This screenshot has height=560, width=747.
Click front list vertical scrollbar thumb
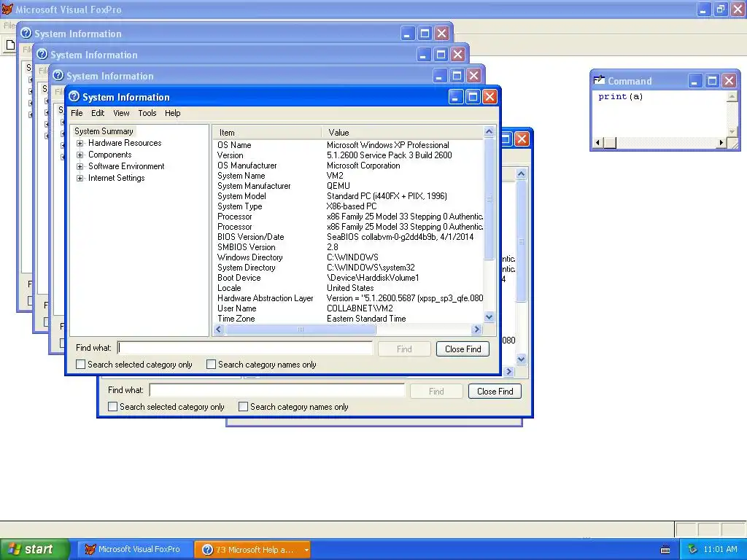(489, 199)
